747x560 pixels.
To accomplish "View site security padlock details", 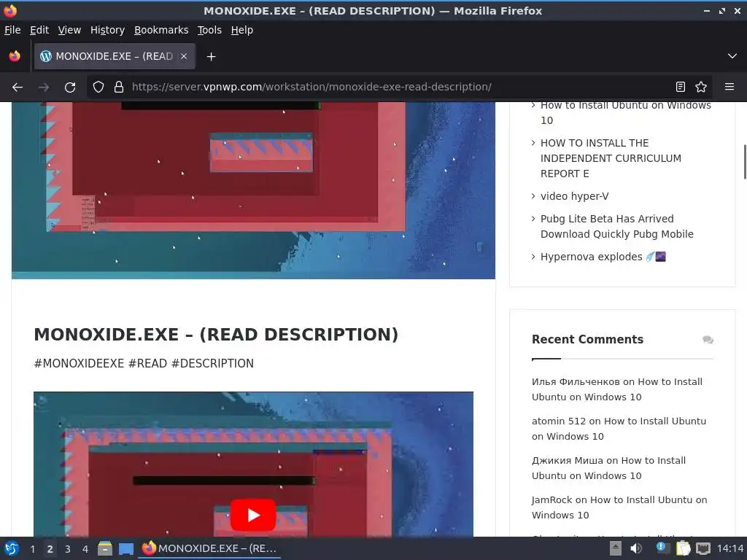I will (x=119, y=87).
